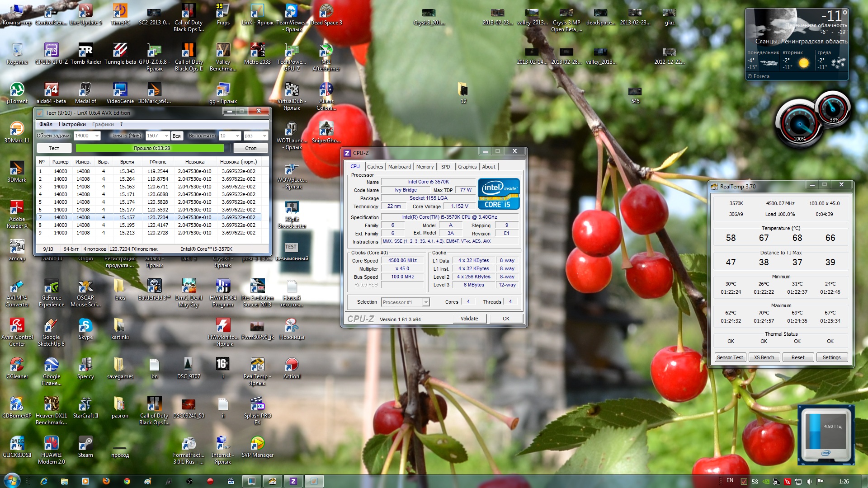Click the Sensor Test button in RealTemp

point(730,357)
